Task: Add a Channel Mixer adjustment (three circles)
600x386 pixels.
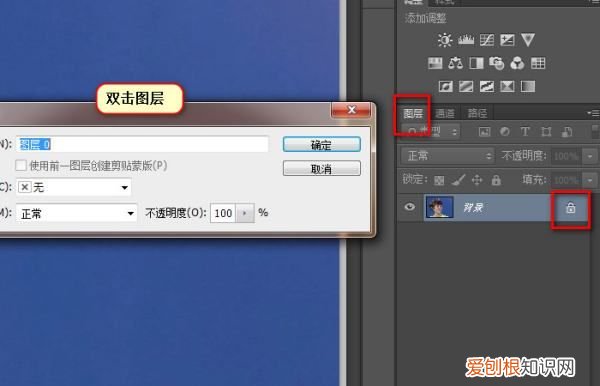Action: point(517,63)
